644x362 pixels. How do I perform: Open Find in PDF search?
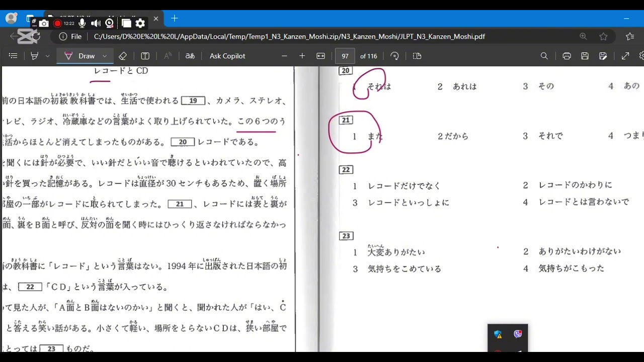click(544, 56)
